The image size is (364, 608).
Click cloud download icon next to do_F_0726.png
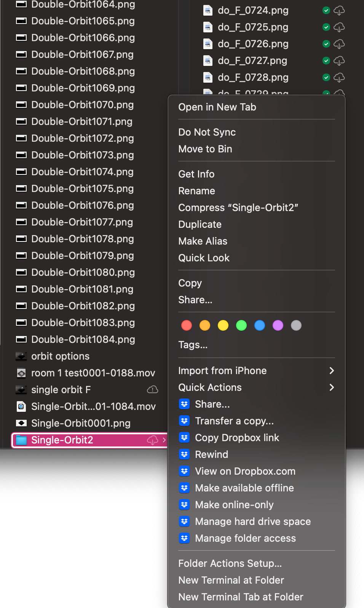pyautogui.click(x=339, y=44)
